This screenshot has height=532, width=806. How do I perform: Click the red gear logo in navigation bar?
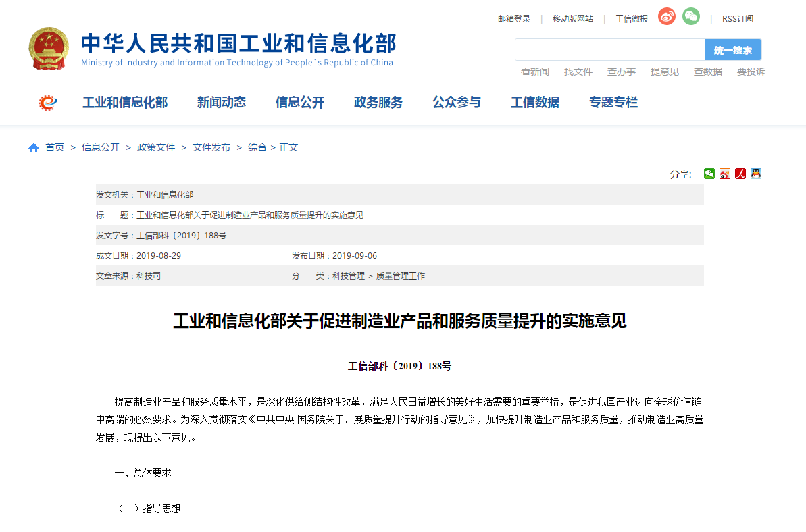coord(48,103)
